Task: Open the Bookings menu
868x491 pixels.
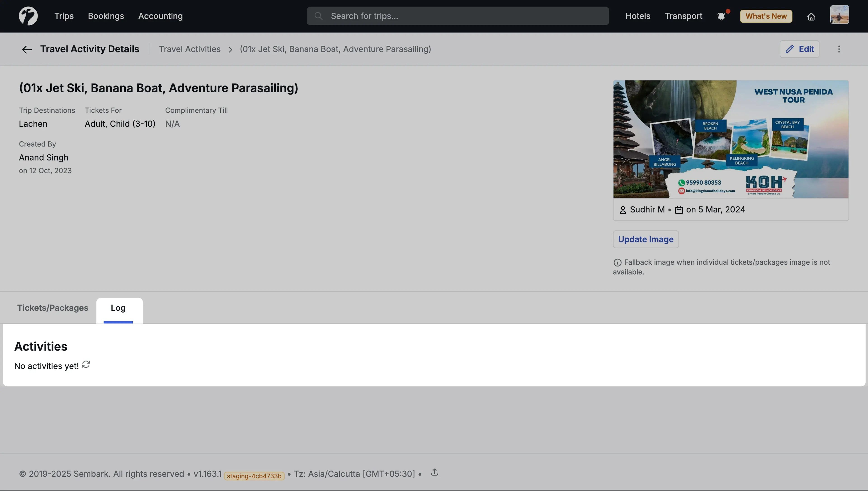Action: pos(106,16)
